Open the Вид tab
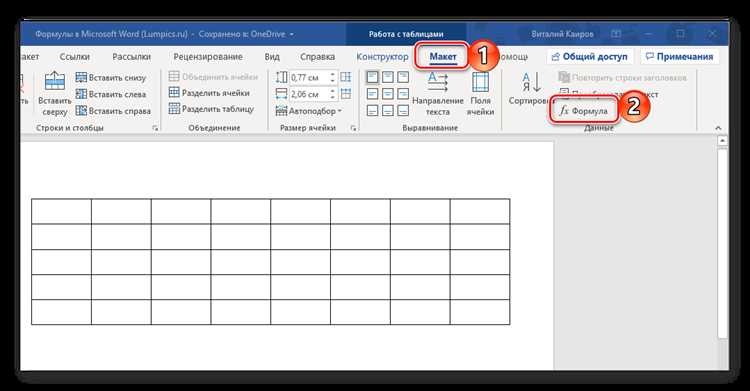Image resolution: width=750 pixels, height=391 pixels. (272, 56)
